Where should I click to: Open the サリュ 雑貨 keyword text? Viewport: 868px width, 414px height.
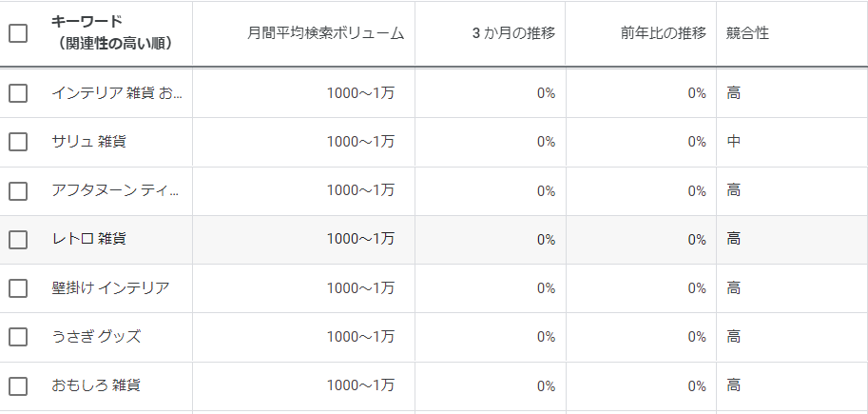click(89, 142)
